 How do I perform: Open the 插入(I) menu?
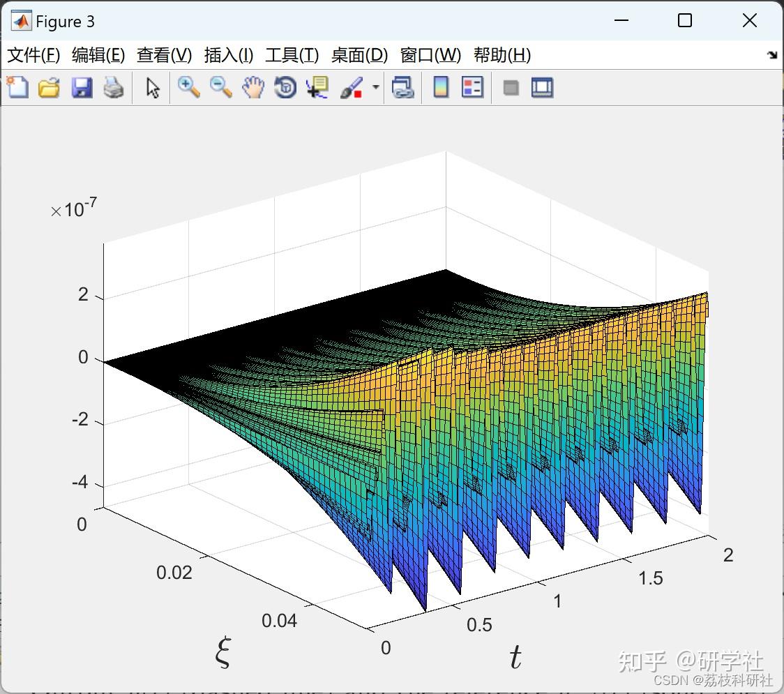(x=228, y=55)
